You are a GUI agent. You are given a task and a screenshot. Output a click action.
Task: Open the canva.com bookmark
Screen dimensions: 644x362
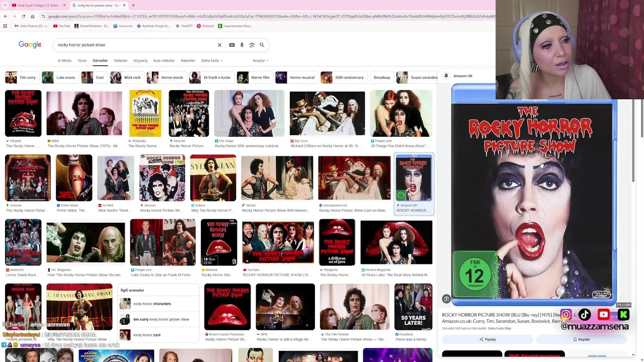(x=123, y=26)
